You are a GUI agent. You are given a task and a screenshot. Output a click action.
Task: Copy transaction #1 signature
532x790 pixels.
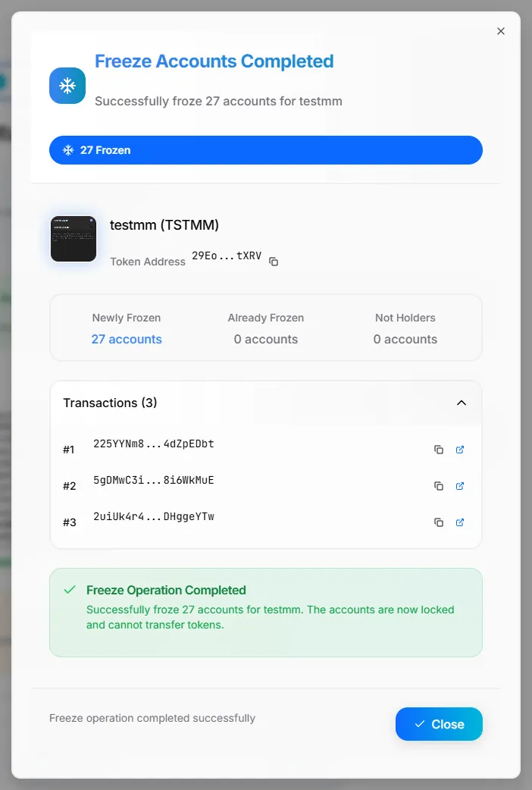(x=438, y=450)
